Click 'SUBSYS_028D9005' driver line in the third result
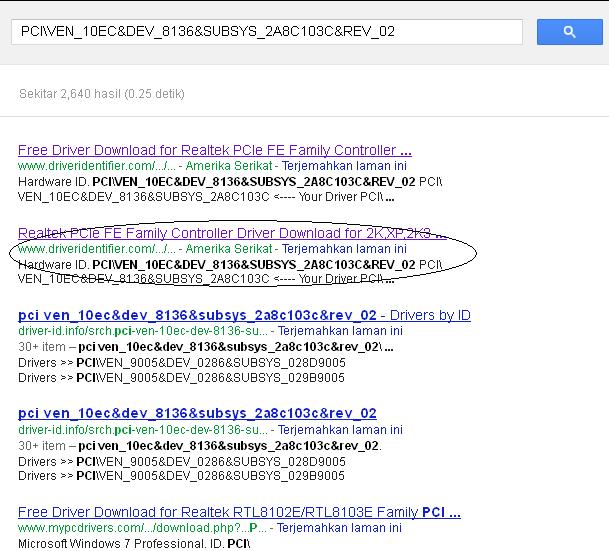 click(182, 363)
